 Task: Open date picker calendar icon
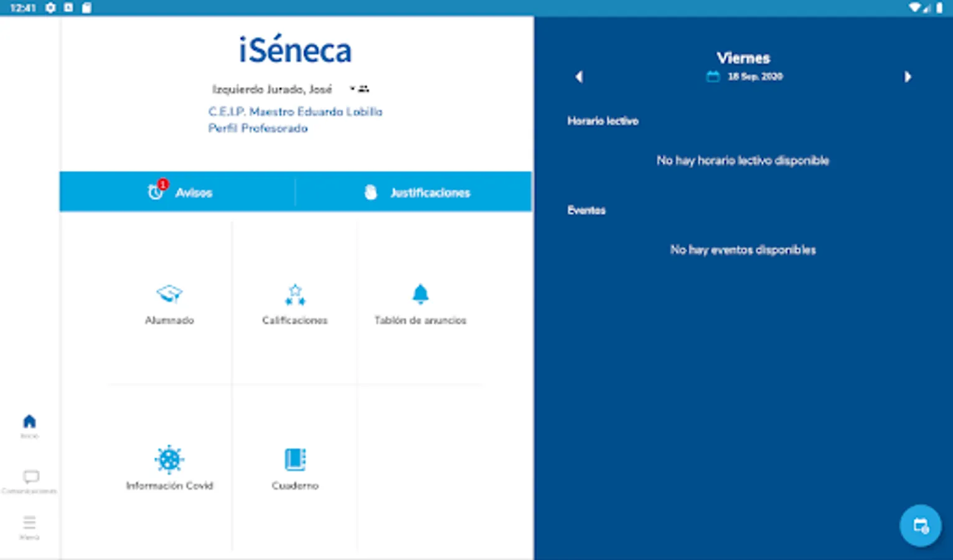713,77
